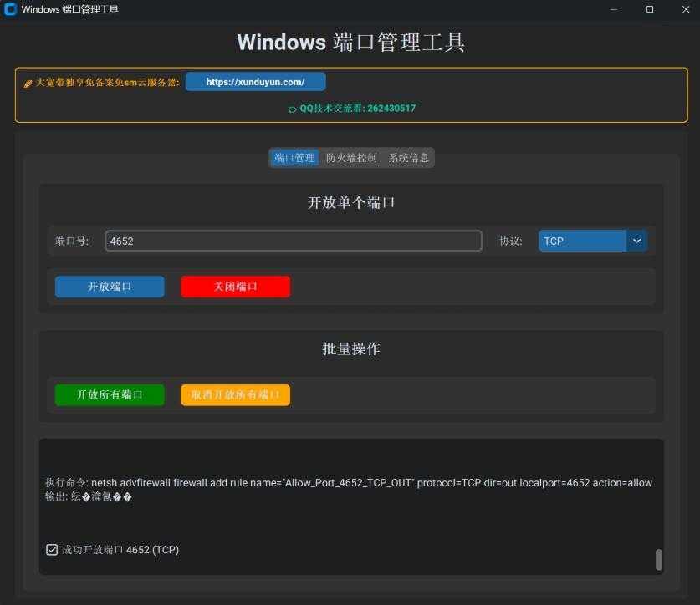Open the xunduyun.com link
The image size is (700, 605).
point(256,82)
